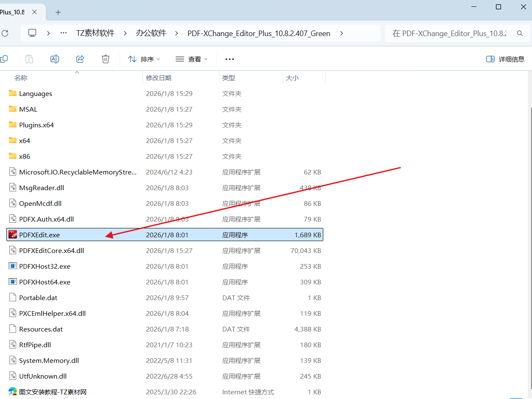The height and width of the screenshot is (399, 532).
Task: Click the x64 folder icon
Action: point(13,140)
